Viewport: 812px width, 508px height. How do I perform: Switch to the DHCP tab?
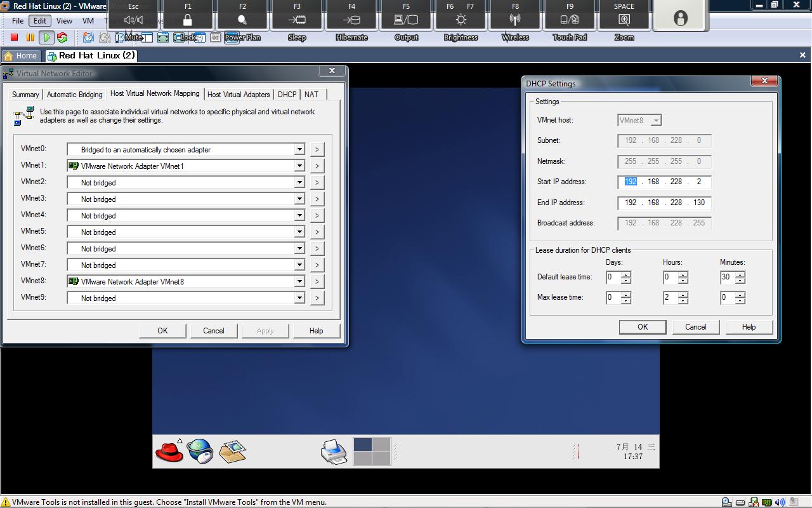[287, 94]
